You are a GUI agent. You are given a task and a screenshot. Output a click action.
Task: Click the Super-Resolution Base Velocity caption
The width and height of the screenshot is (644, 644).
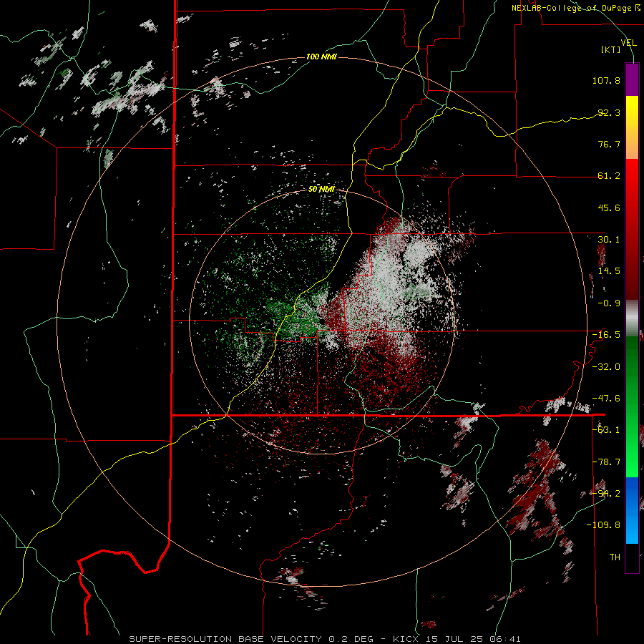tap(324, 639)
